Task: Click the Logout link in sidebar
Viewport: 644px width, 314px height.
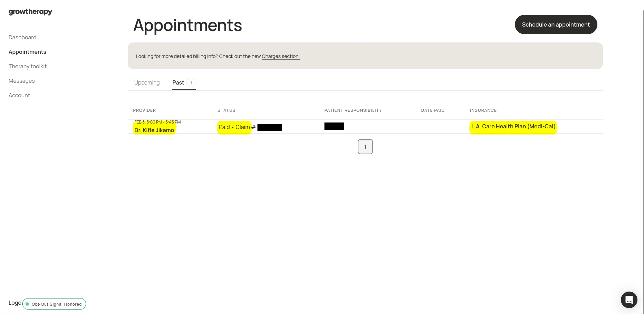Action: [x=15, y=303]
